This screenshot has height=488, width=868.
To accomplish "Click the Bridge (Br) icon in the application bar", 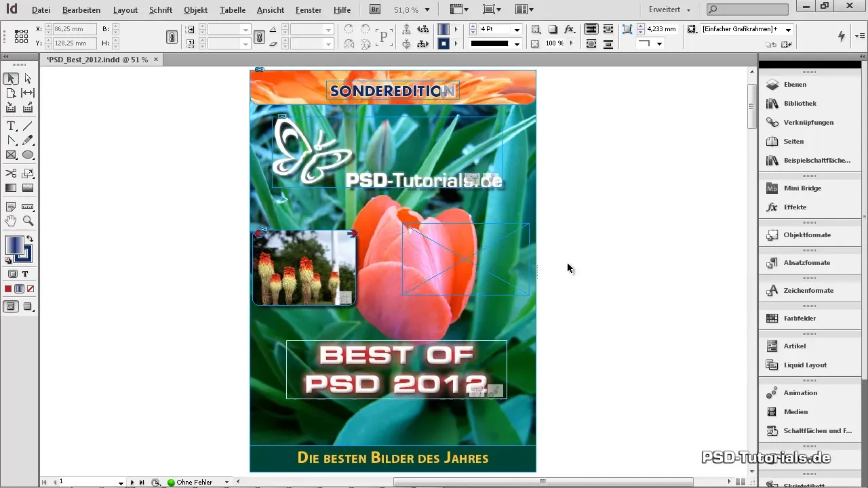I will [375, 9].
